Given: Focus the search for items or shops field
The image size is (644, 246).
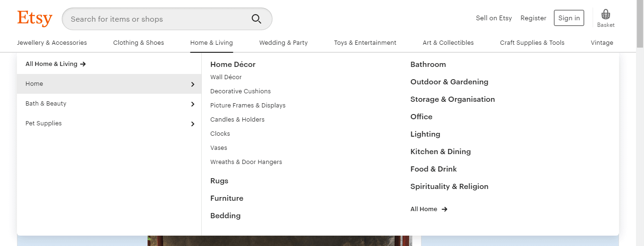Looking at the screenshot, I should tap(167, 19).
